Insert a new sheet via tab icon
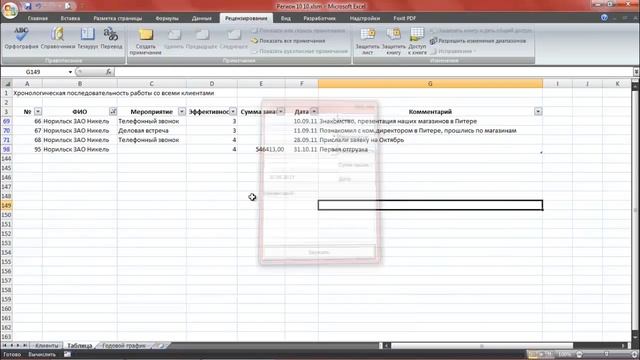Image resolution: width=640 pixels, height=360 pixels. (162, 346)
